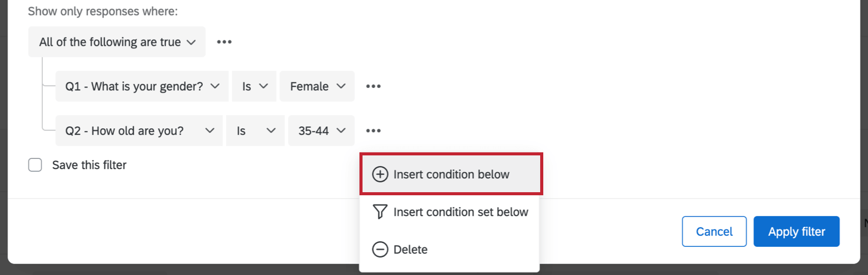868x275 pixels.
Task: Open the All of the following are true dropdown
Action: [x=117, y=42]
